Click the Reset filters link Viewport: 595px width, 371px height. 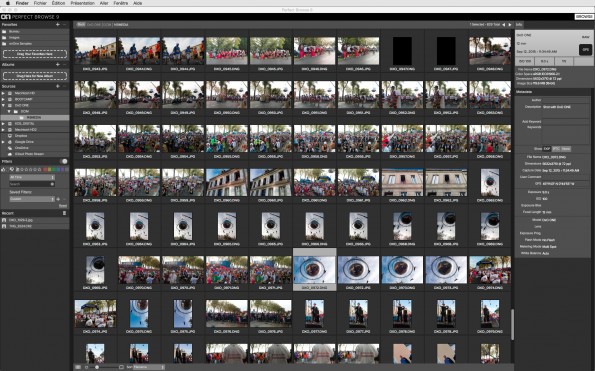tap(63, 206)
